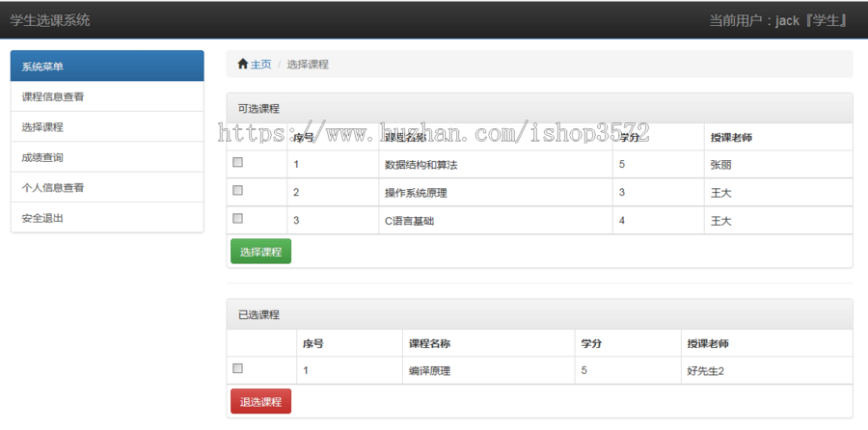
Task: Click C语言基础 course name cell
Action: point(496,221)
